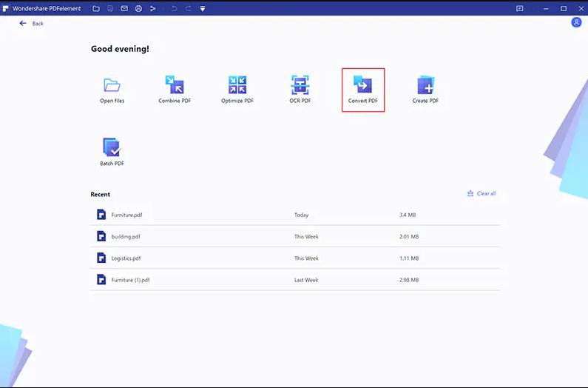Click the 2.98 MB size value
The image size is (588, 388).
(409, 280)
